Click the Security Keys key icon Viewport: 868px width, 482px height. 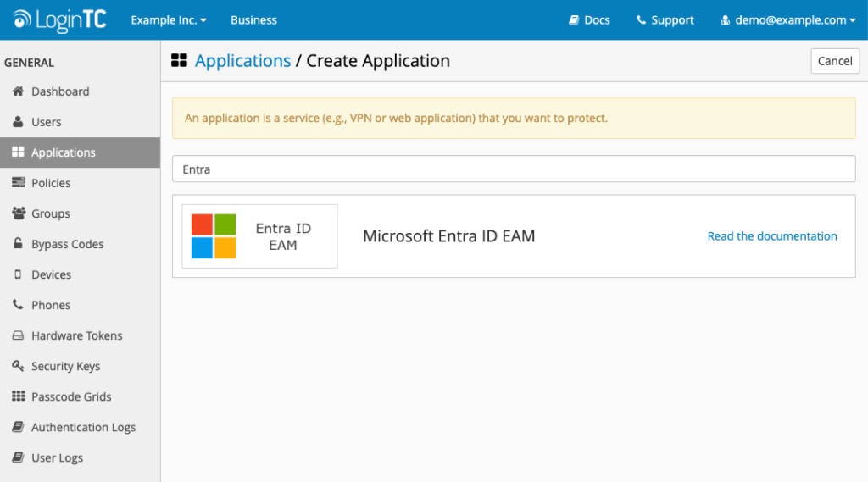coord(19,366)
